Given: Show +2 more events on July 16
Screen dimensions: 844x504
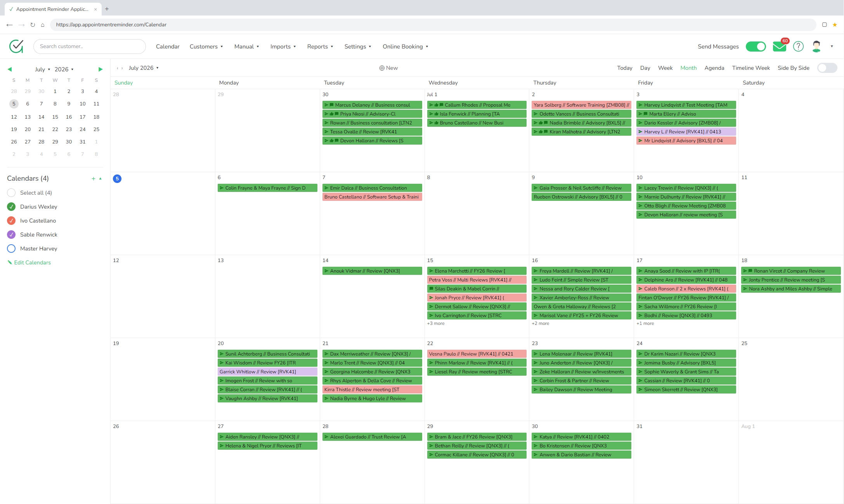Looking at the screenshot, I should click(x=540, y=323).
